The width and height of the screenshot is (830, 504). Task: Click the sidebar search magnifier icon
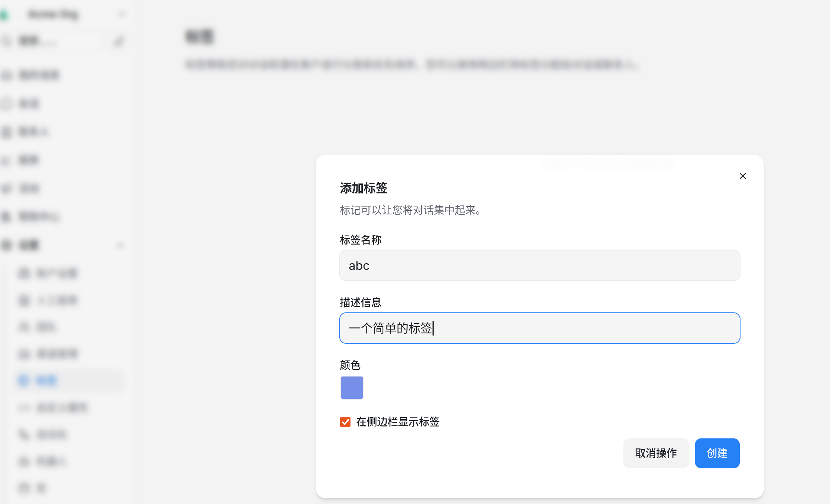point(7,41)
